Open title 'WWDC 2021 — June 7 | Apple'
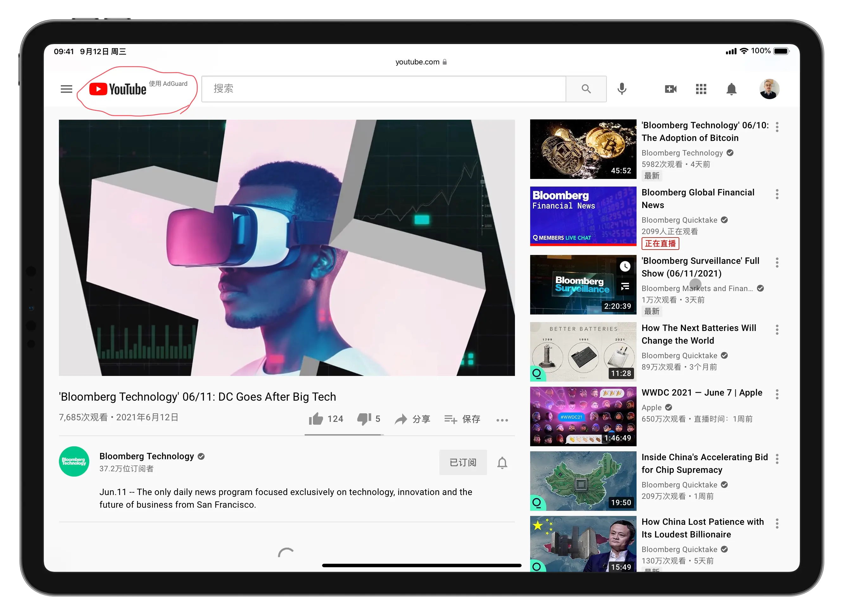 coord(701,393)
